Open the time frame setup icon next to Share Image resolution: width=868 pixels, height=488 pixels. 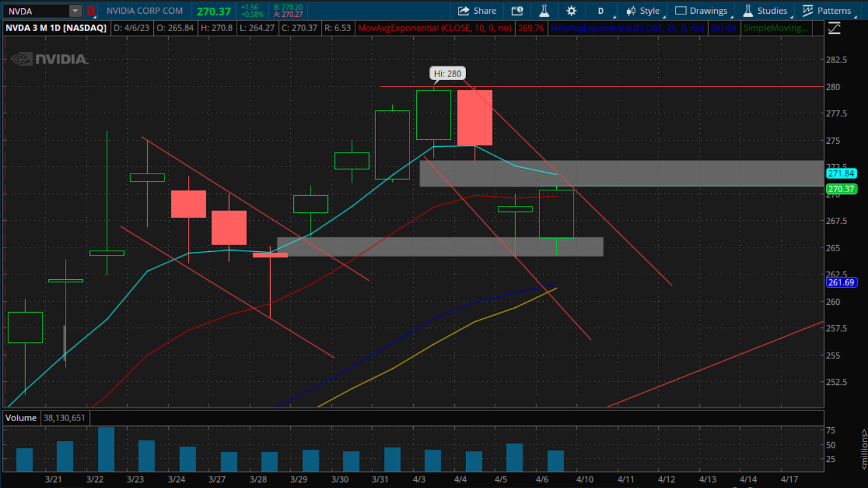[517, 11]
